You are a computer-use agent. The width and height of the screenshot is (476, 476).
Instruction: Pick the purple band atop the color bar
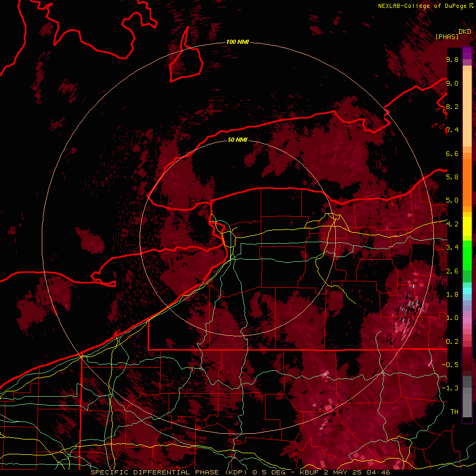(x=467, y=53)
